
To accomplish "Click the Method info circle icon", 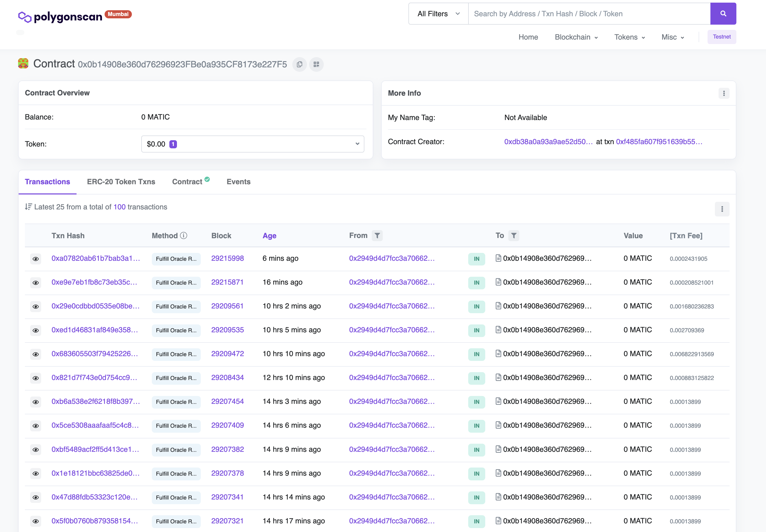I will coord(184,236).
